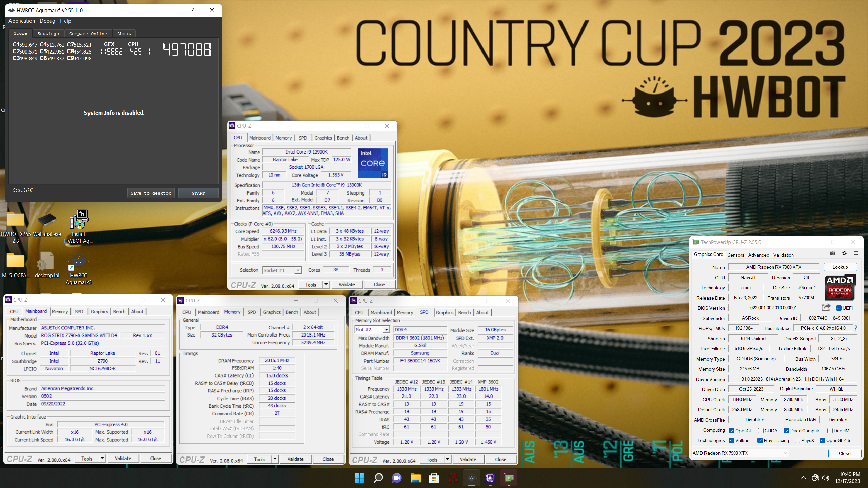Switch to Compare Online tab
The height and width of the screenshot is (488, 868).
point(88,34)
